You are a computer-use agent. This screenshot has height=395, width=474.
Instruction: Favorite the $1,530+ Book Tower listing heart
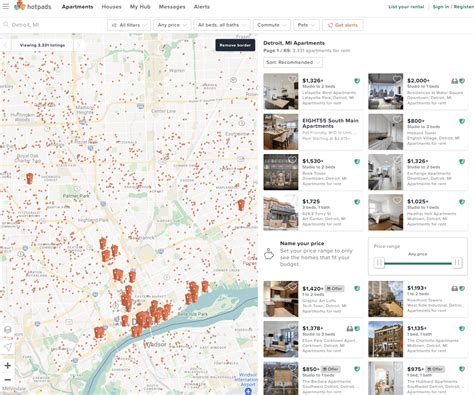(293, 159)
